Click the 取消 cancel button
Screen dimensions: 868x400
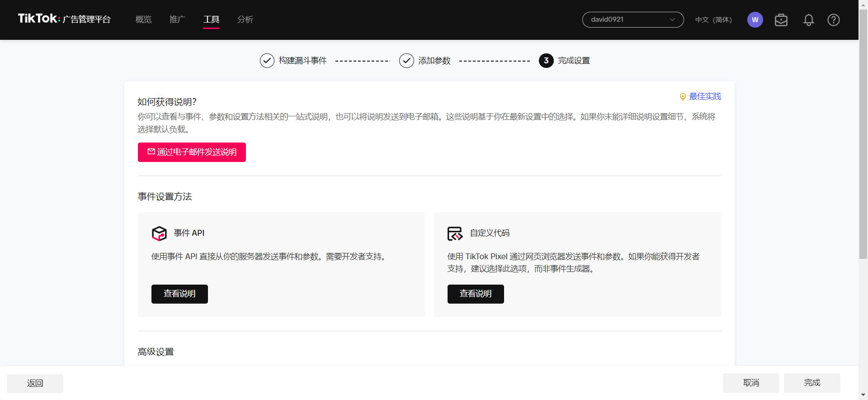[x=751, y=383]
